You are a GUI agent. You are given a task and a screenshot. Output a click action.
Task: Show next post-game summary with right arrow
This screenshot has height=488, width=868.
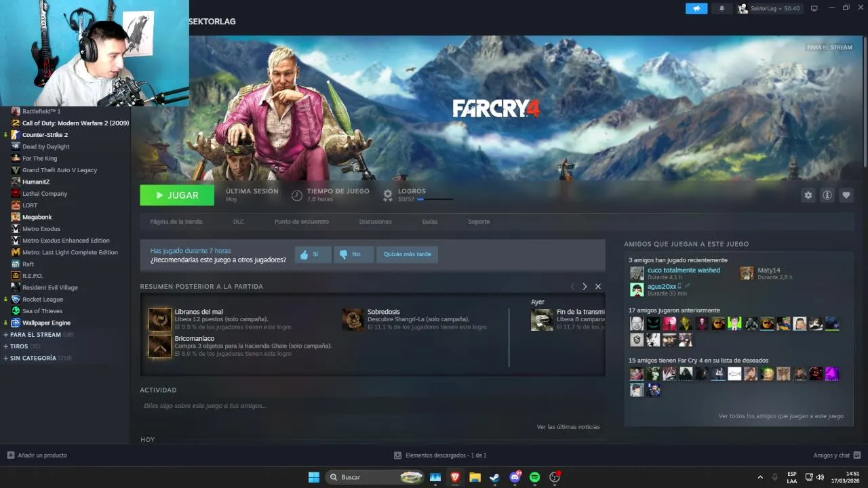click(585, 287)
